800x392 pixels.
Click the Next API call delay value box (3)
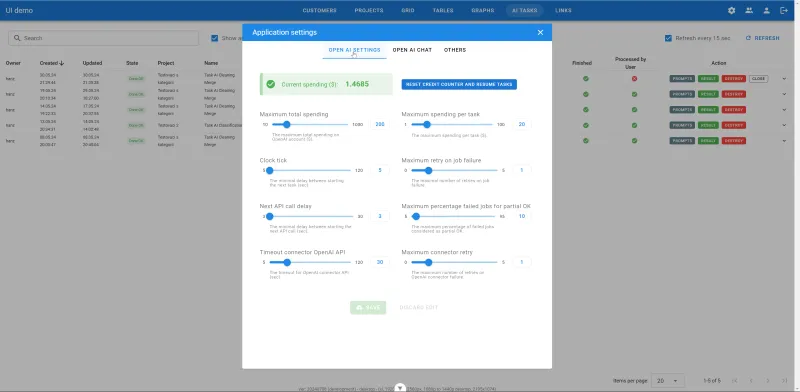click(380, 216)
